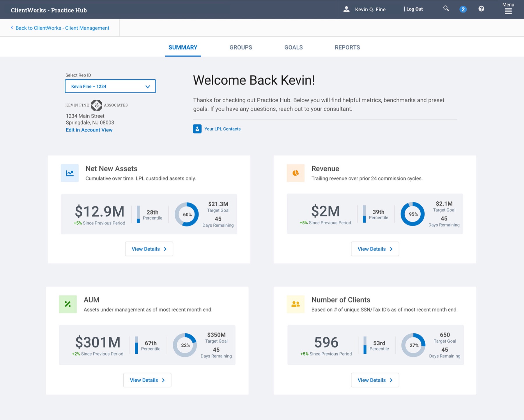Viewport: 524px width, 420px height.
Task: View Details for AUM
Action: coord(147,380)
